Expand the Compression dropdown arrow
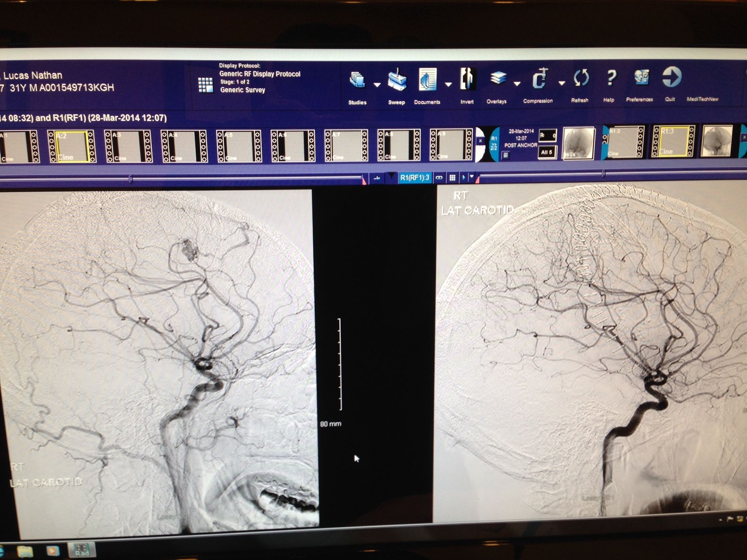The width and height of the screenshot is (747, 560). coord(561,83)
